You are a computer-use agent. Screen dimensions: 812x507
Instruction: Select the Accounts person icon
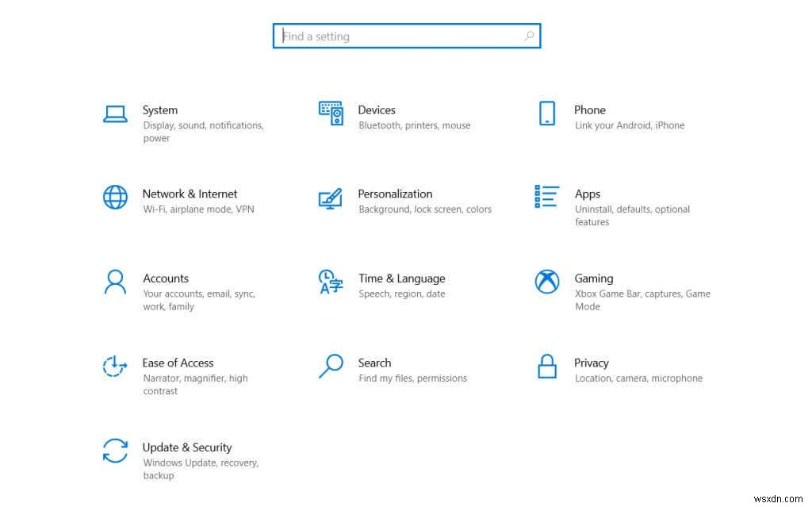coord(115,282)
